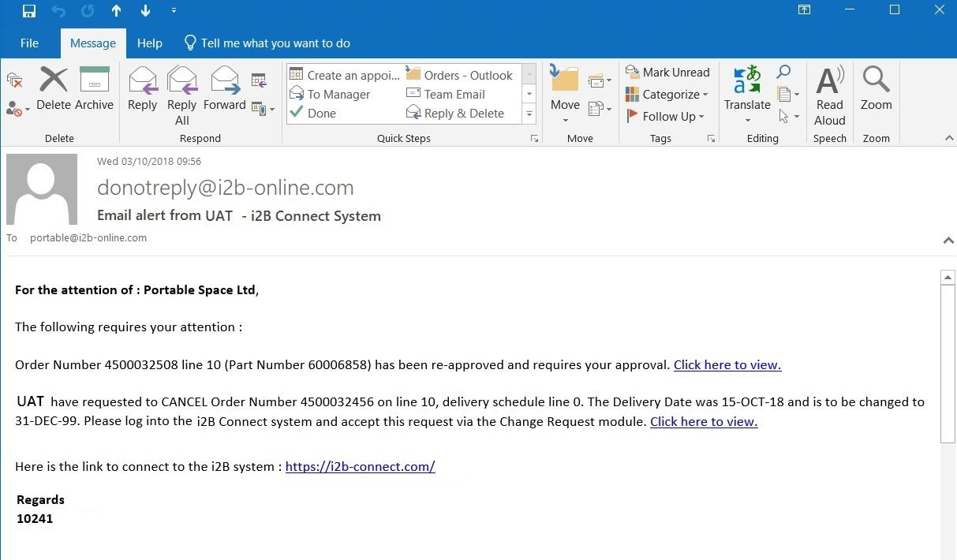Viewport: 957px width, 560px height.
Task: Collapse the ribbon with the chevron
Action: click(x=949, y=139)
